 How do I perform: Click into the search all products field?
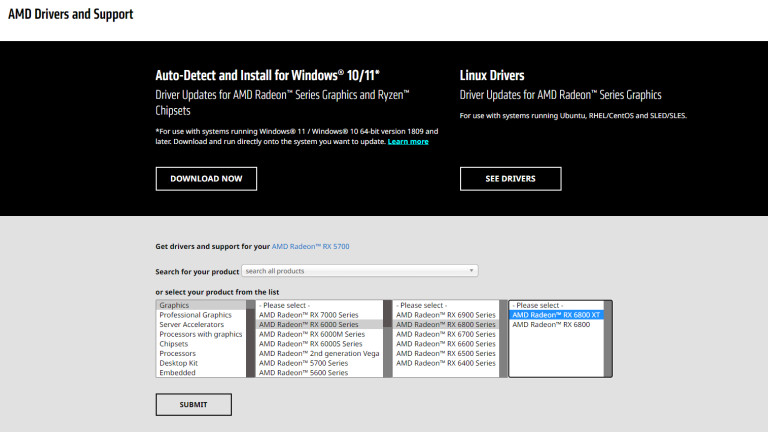point(355,271)
